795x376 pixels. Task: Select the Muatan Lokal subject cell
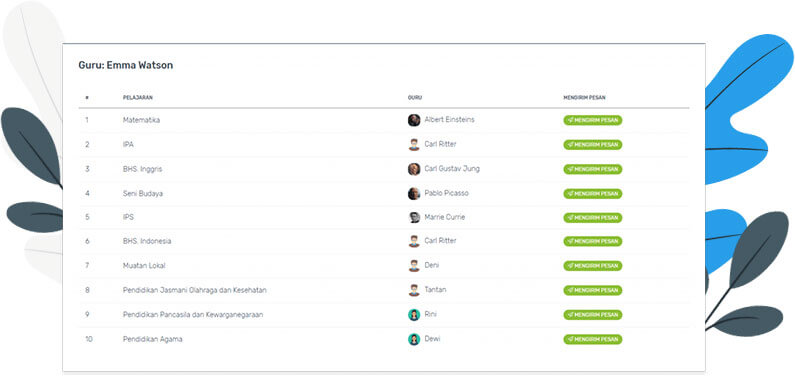144,266
